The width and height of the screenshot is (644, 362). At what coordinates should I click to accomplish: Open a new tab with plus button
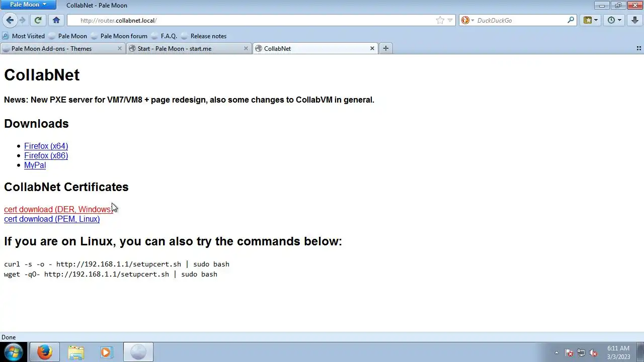386,49
